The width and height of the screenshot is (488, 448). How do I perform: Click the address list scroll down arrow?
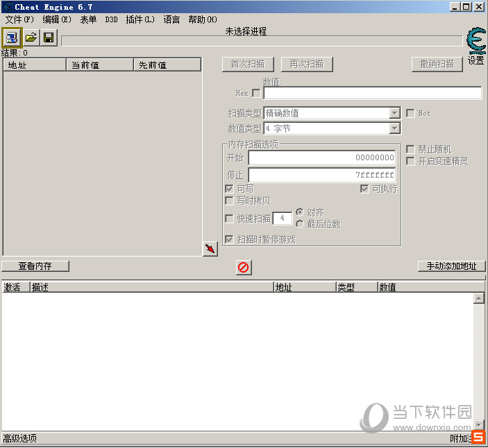pyautogui.click(x=479, y=424)
